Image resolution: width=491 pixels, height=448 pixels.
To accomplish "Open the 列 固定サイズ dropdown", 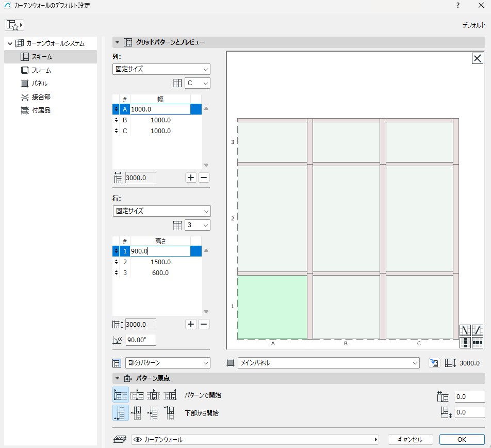I will tap(161, 69).
